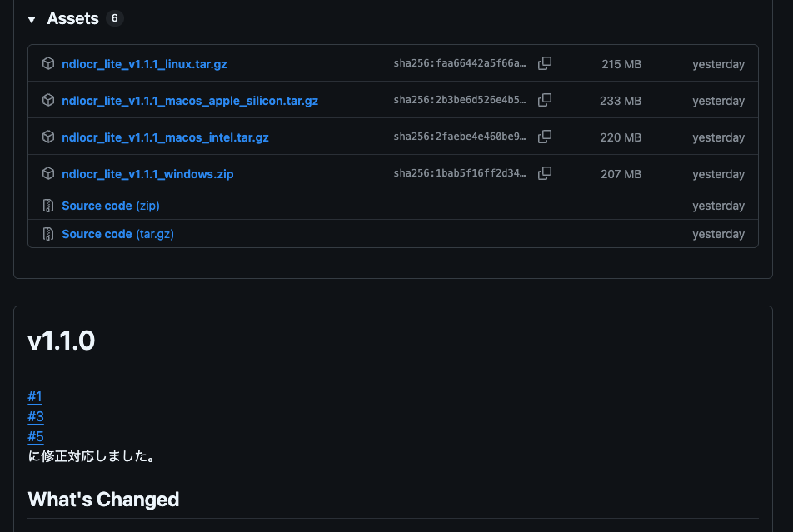Collapse the Assets section
Image resolution: width=793 pixels, height=532 pixels.
coord(32,19)
